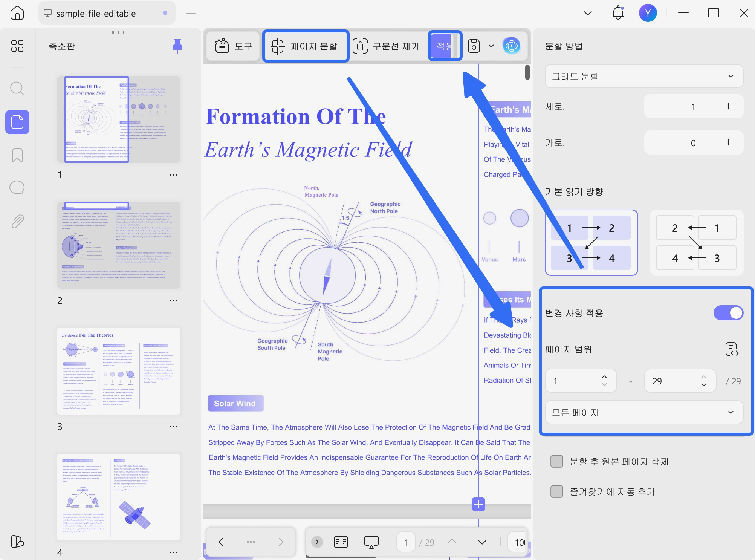This screenshot has height=560, width=755.
Task: Go to next page with down chevron
Action: (x=482, y=542)
